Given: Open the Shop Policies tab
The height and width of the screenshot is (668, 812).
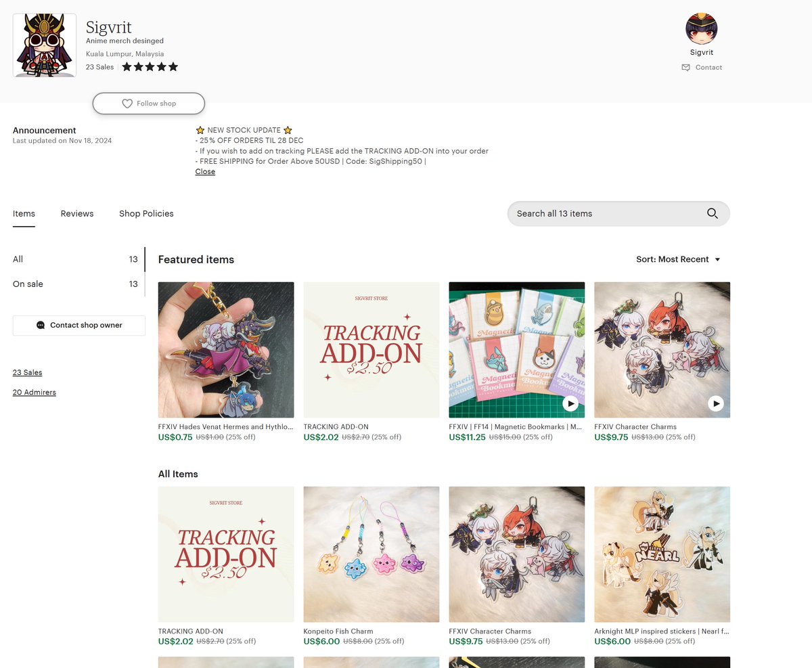Looking at the screenshot, I should pos(146,214).
